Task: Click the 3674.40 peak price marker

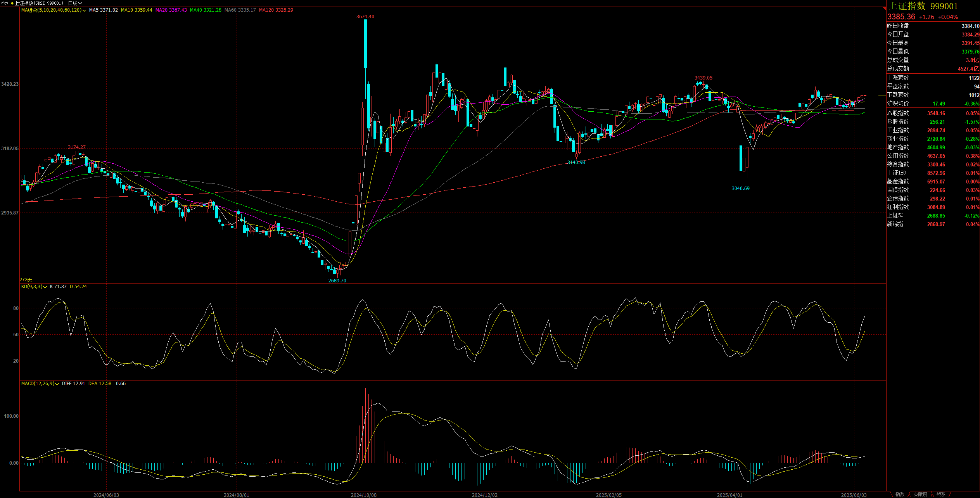Action: pyautogui.click(x=365, y=17)
